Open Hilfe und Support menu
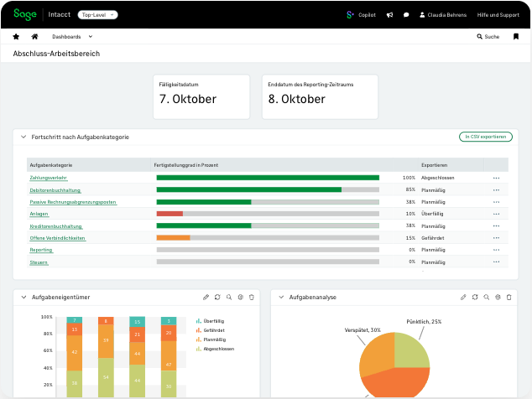 click(498, 15)
